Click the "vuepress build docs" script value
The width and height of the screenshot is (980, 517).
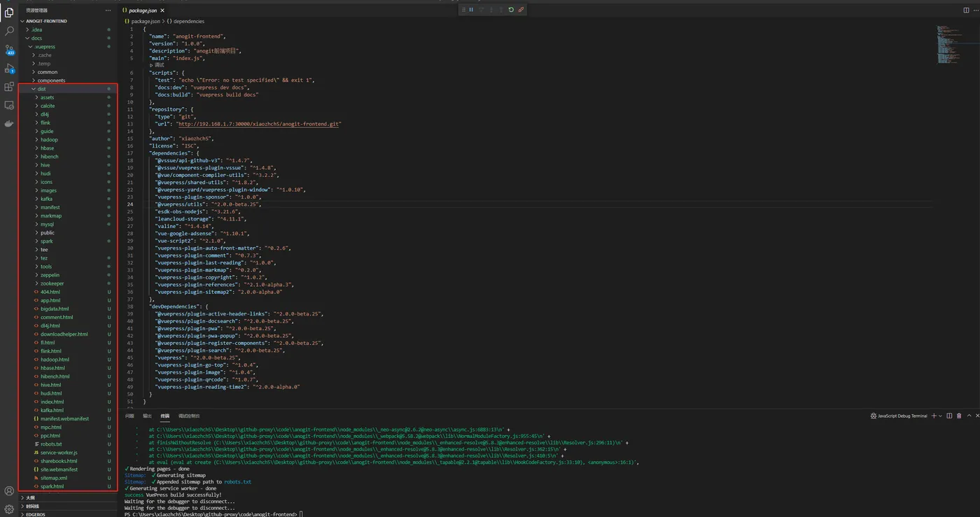click(x=229, y=94)
